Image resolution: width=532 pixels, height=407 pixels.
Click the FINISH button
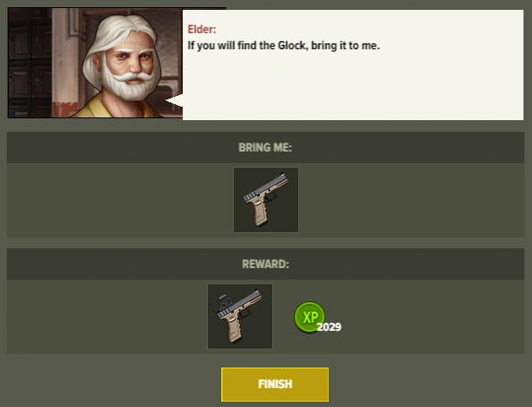275,385
